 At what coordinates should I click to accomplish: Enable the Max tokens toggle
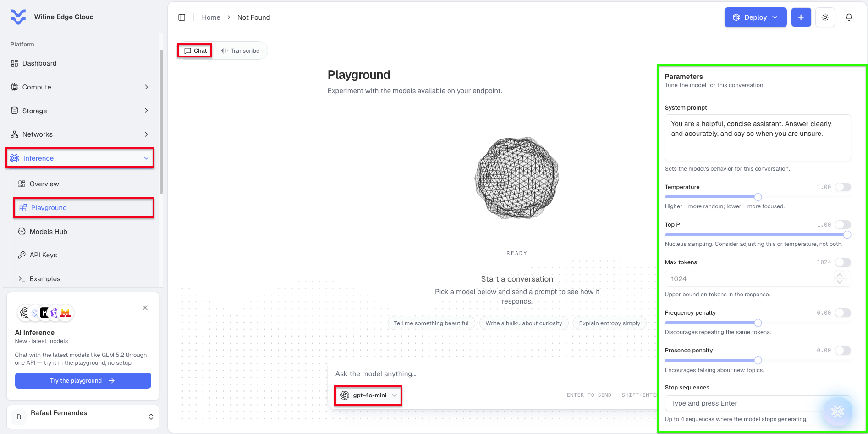click(843, 262)
